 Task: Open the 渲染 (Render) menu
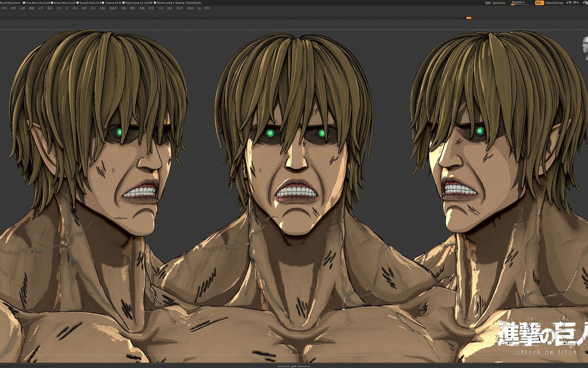pyautogui.click(x=124, y=8)
